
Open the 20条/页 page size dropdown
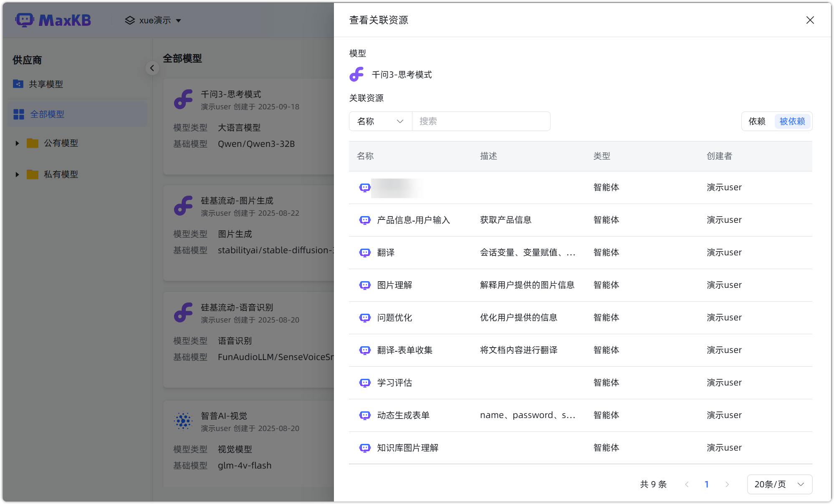[779, 484]
